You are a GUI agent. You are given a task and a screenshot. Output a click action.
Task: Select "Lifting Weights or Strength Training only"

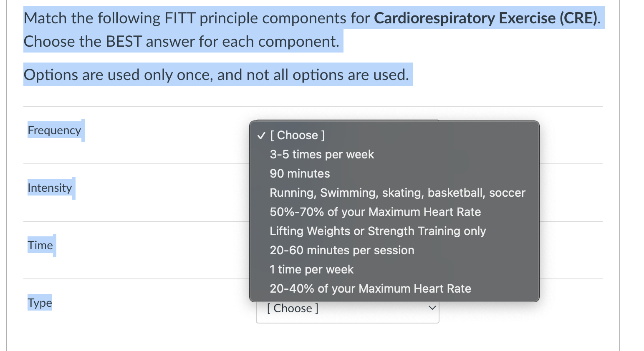click(x=377, y=231)
